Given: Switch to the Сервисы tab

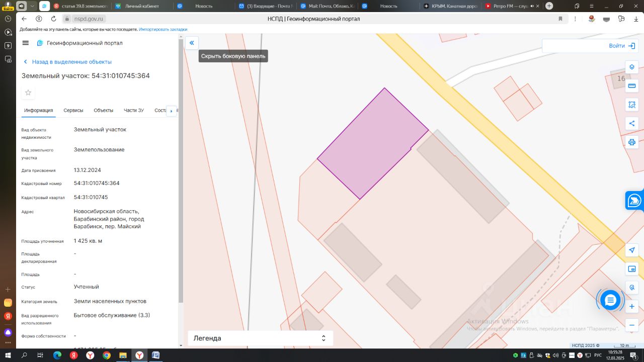Looking at the screenshot, I should click(73, 110).
